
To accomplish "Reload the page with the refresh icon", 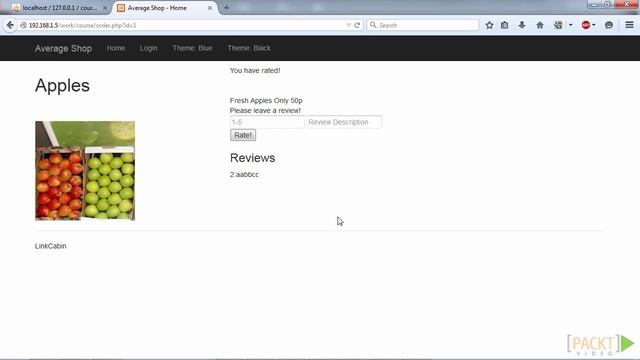I will pyautogui.click(x=357, y=25).
